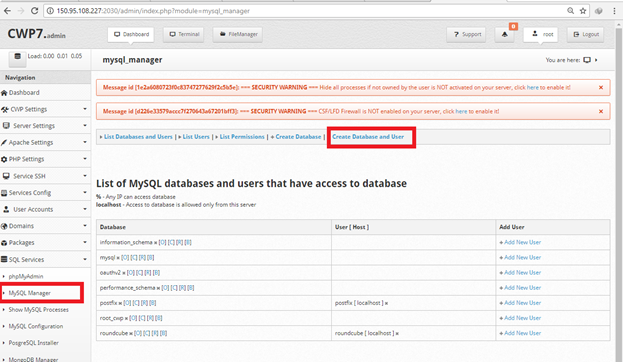
Task: Open phpMyAdmin sidebar item
Action: (x=26, y=277)
